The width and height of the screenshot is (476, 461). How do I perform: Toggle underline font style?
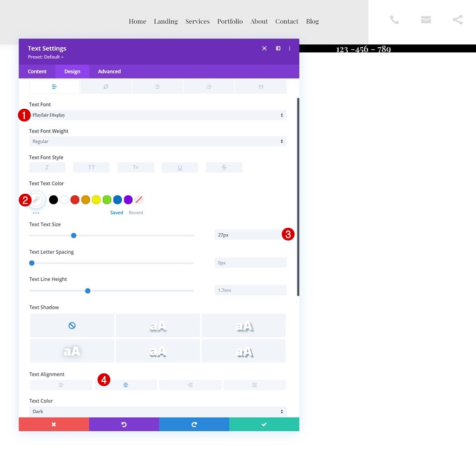coord(180,167)
